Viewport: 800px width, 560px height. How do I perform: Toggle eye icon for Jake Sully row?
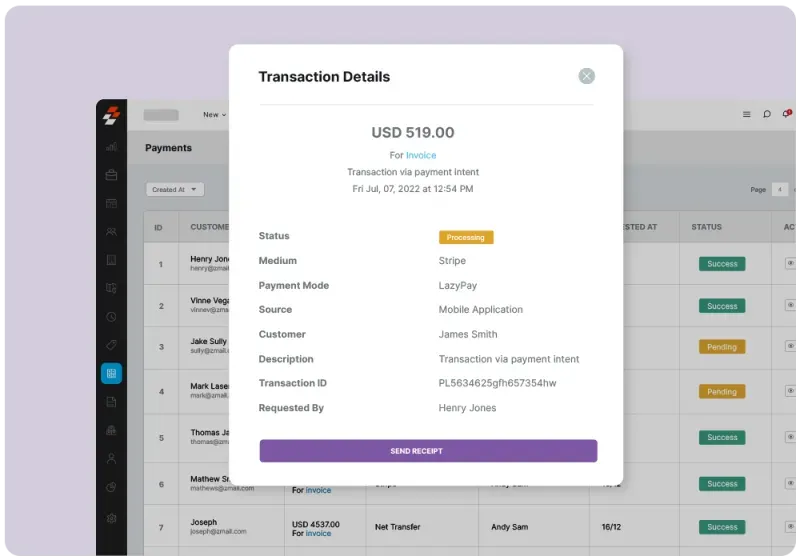(x=790, y=346)
